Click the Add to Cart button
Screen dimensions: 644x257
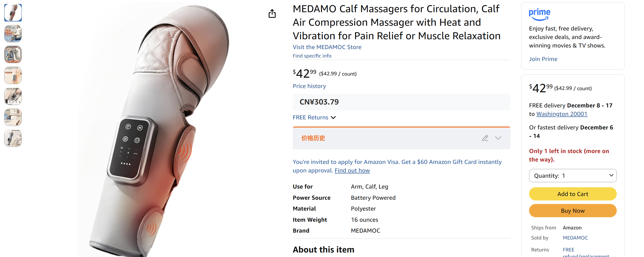(x=573, y=194)
